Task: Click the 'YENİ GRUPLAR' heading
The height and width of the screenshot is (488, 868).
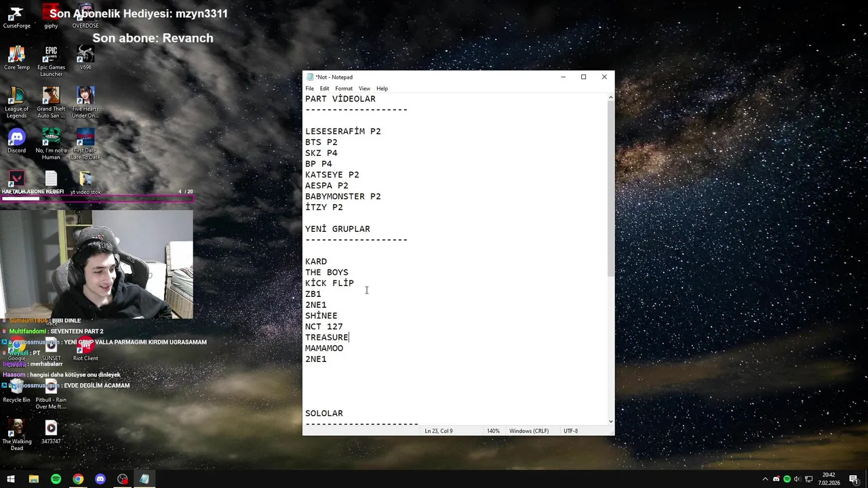Action: tap(338, 229)
